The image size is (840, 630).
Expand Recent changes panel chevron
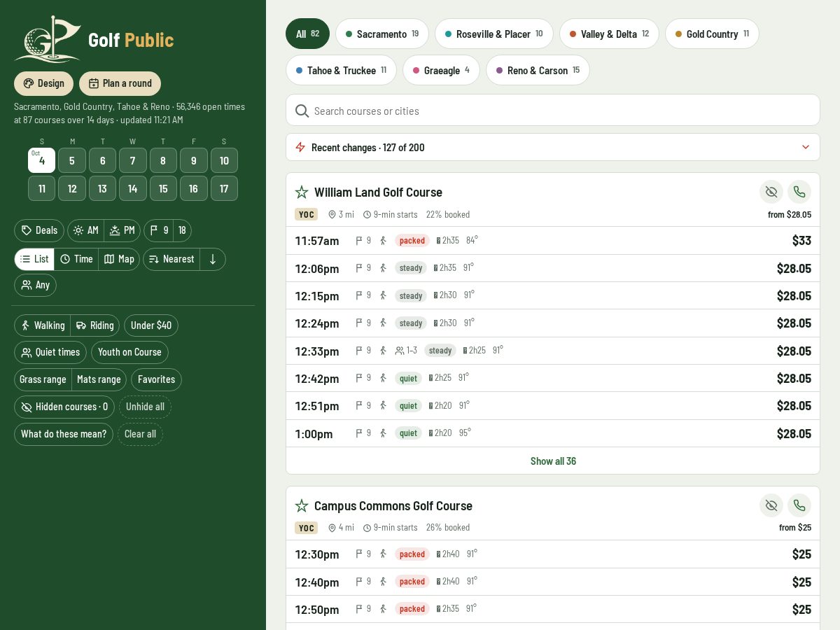coord(806,147)
